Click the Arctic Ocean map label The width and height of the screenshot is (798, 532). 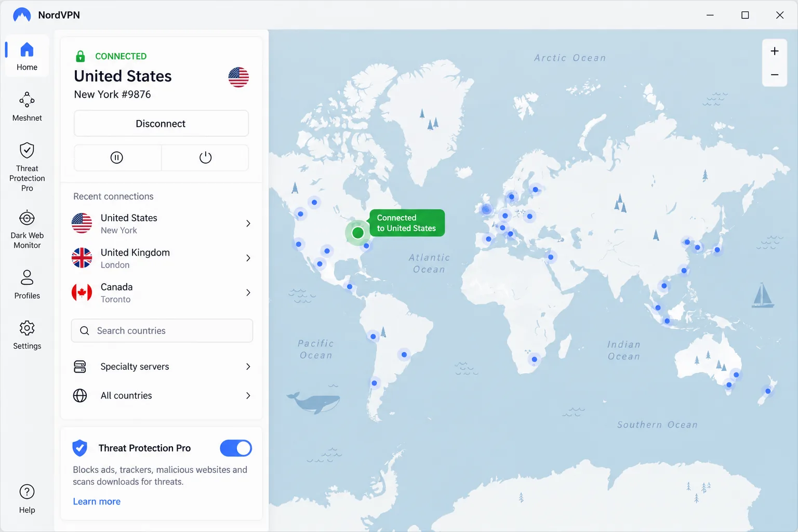point(570,58)
